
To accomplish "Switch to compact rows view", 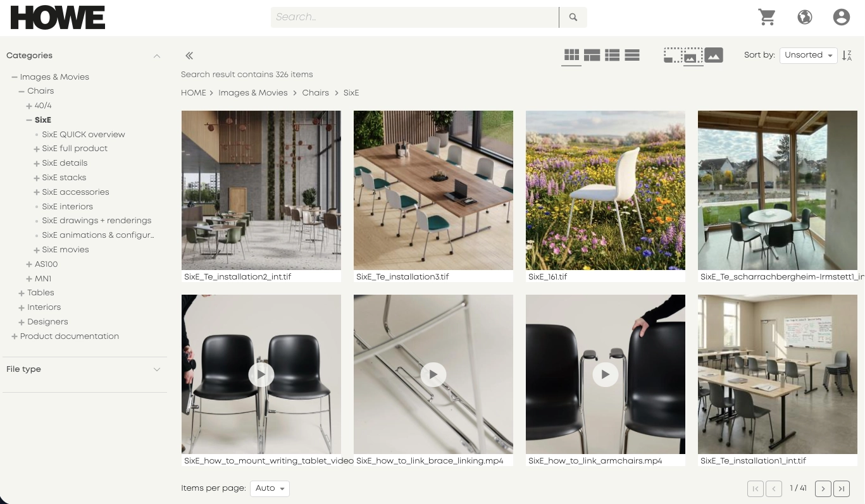I will 632,55.
